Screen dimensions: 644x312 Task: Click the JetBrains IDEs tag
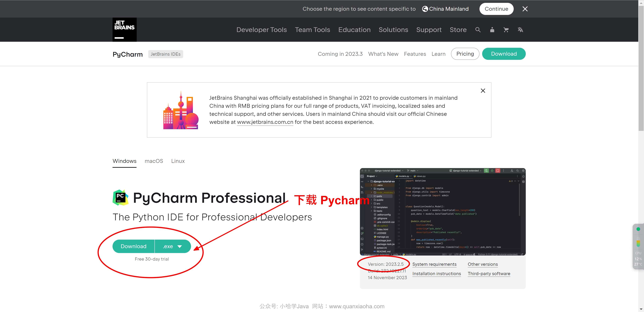tap(166, 54)
